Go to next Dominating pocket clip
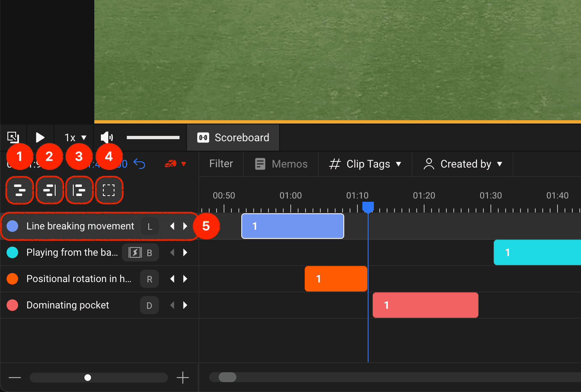The image size is (581, 392). click(x=185, y=305)
